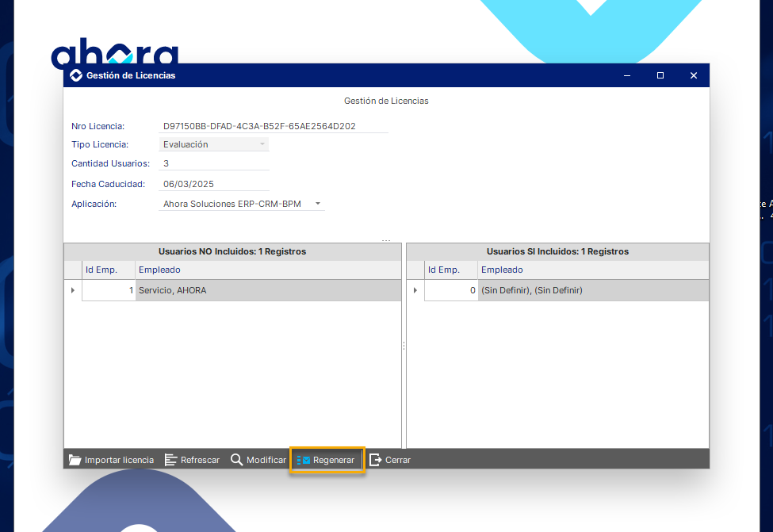Click Id Emp. cell with value 0
The height and width of the screenshot is (532, 773).
point(451,290)
